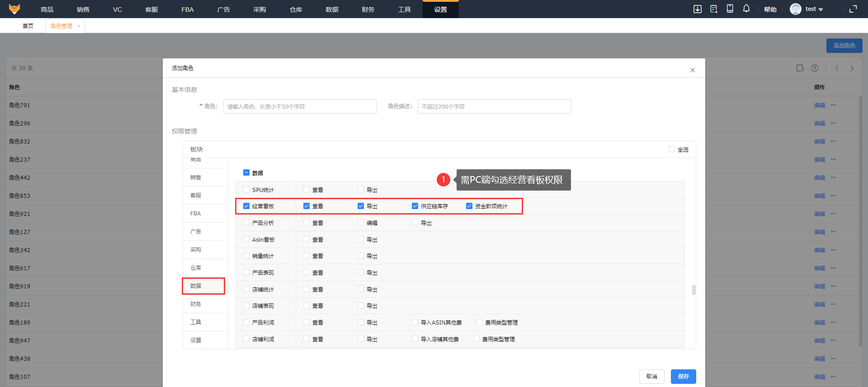
Task: Uncheck the 经营看板 checkbox
Action: click(246, 206)
